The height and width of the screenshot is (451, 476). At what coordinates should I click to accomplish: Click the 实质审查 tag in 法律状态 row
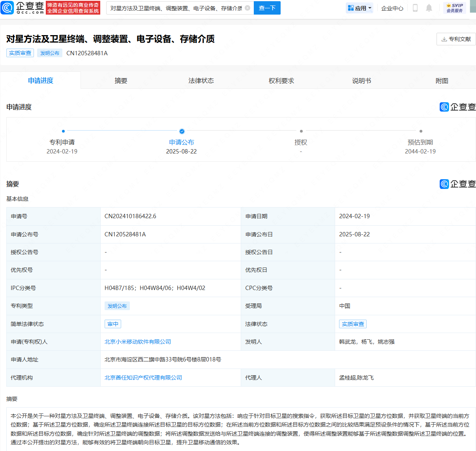(x=353, y=324)
